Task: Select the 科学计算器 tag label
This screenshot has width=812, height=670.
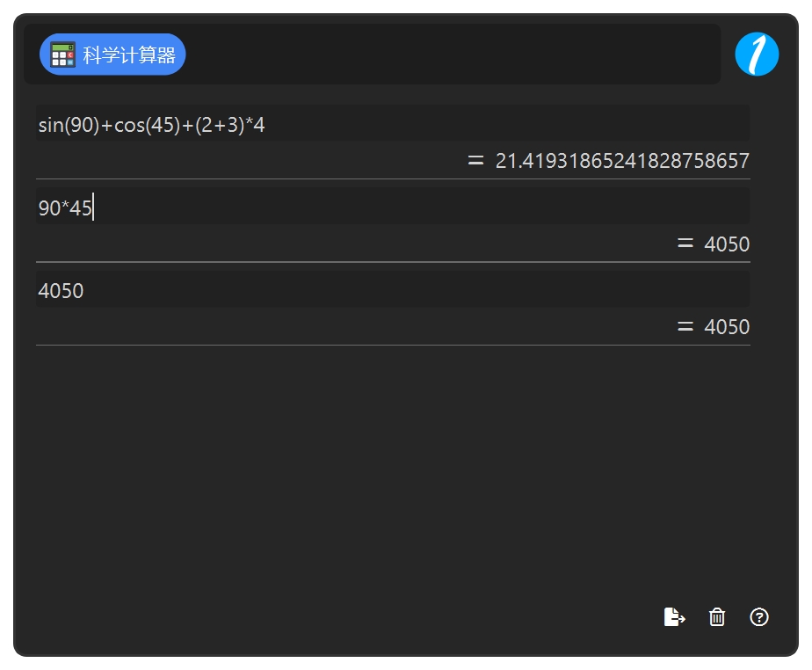Action: click(x=129, y=55)
